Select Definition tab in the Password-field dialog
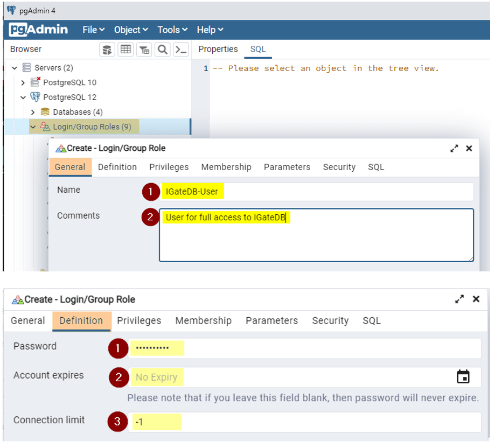Viewport: 495px width, 448px height. [x=81, y=320]
